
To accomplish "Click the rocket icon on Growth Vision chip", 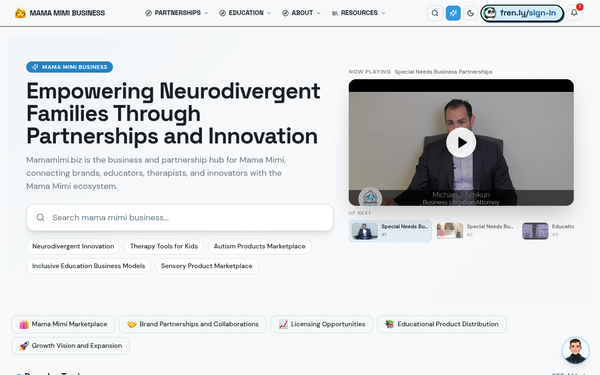I will click(x=24, y=346).
